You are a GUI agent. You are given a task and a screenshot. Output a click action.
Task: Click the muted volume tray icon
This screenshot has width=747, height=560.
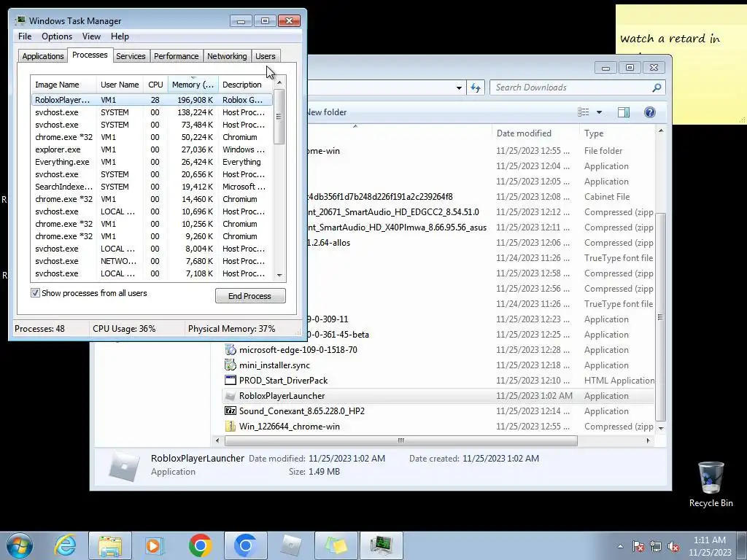tap(673, 546)
